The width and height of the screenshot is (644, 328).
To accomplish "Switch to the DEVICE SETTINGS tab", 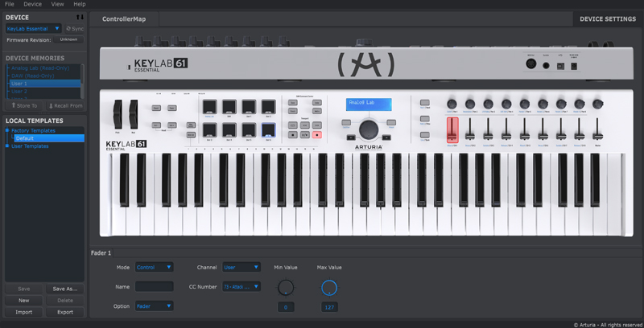I will 608,18.
